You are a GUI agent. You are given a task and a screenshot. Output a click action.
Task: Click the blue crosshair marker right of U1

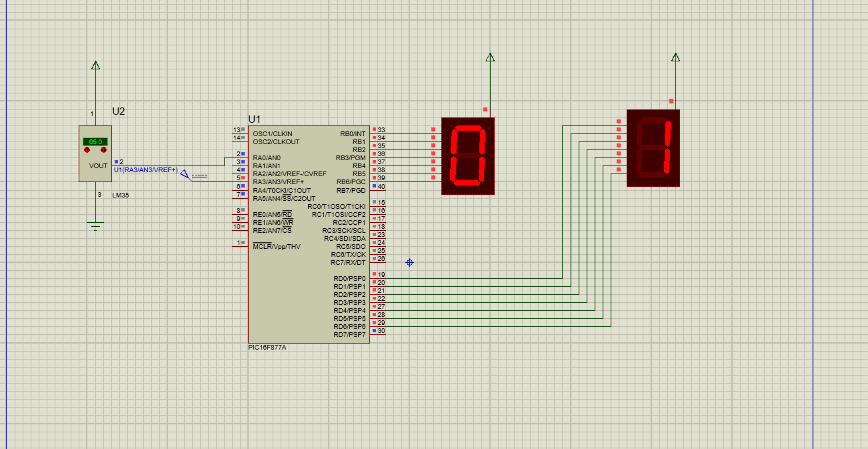[x=409, y=263]
